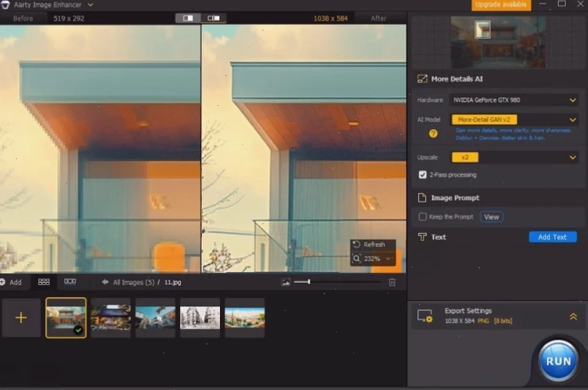The width and height of the screenshot is (588, 390).
Task: Click the Upgrade available button
Action: click(500, 4)
